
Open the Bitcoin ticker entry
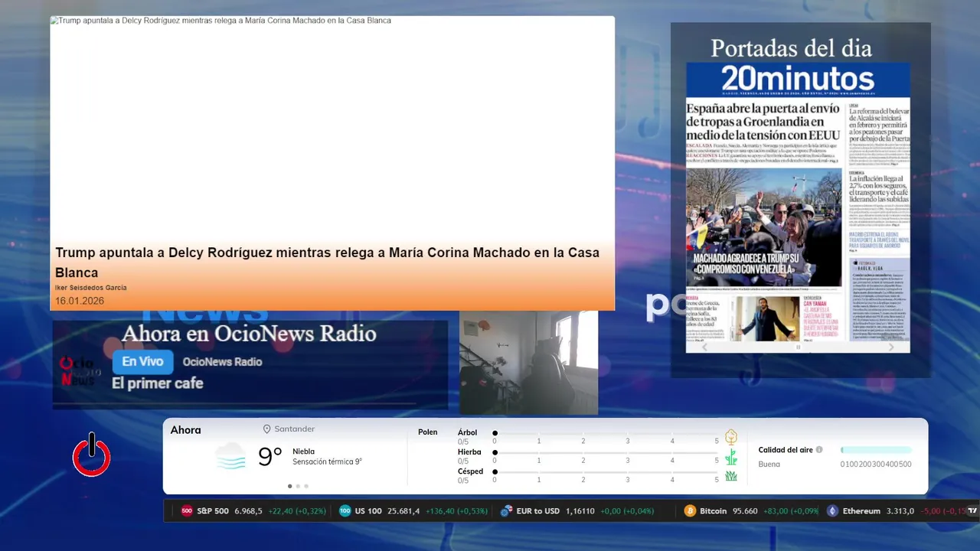751,511
